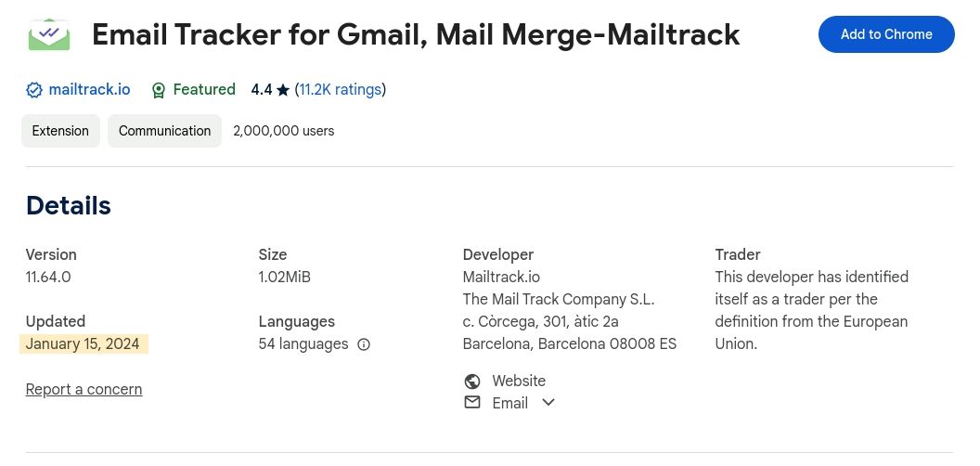Select the Extension category chip
This screenshot has height=466, width=980.
coord(60,131)
